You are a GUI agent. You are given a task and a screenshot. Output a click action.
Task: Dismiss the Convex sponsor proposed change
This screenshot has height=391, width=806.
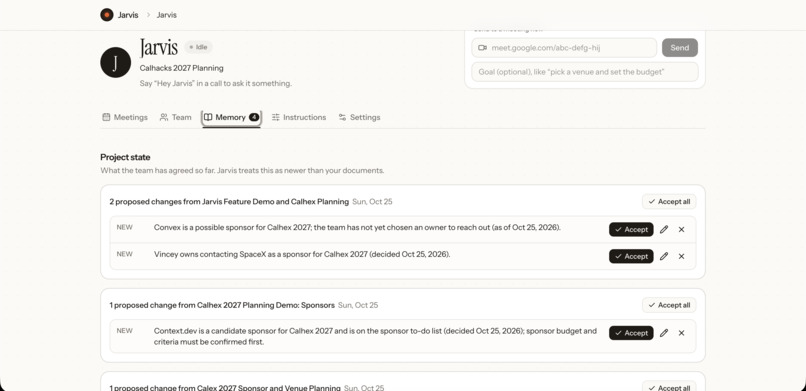coord(682,230)
